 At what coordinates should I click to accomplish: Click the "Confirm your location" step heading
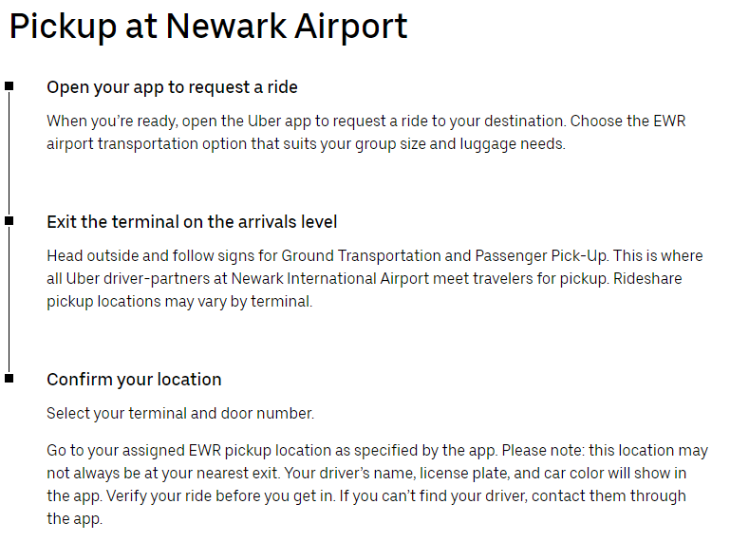tap(134, 380)
